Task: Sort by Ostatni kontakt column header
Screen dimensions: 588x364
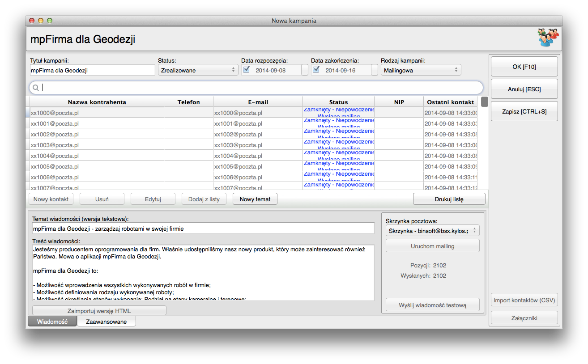Action: (x=451, y=102)
